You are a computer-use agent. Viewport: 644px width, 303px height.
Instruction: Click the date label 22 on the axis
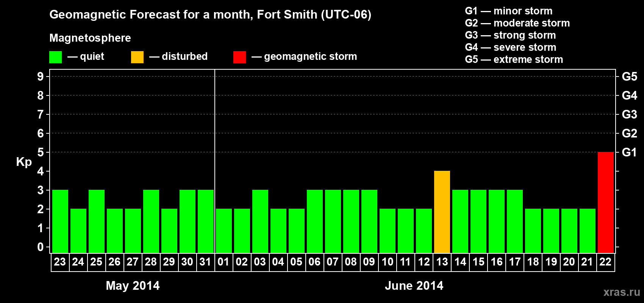pyautogui.click(x=605, y=262)
